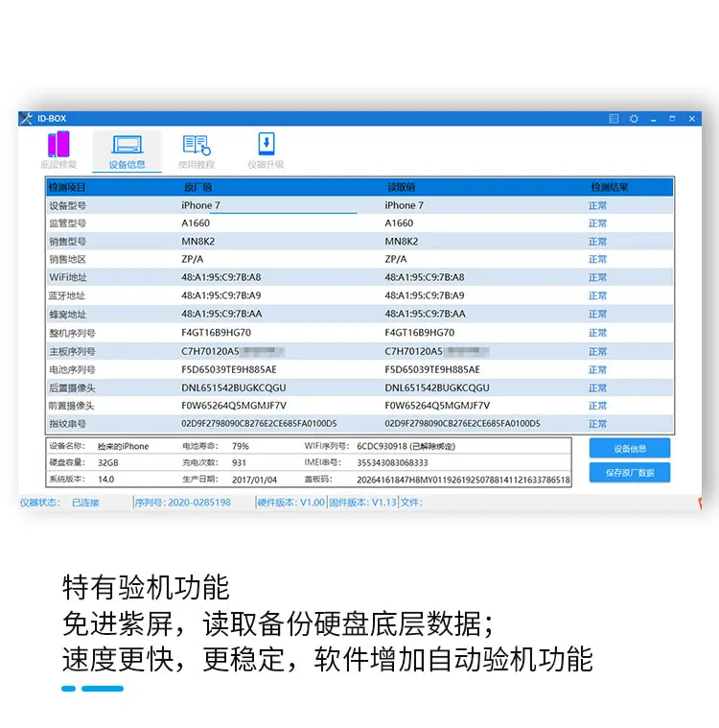Select the 整机序列号 row label
The height and width of the screenshot is (728, 719).
tap(73, 333)
